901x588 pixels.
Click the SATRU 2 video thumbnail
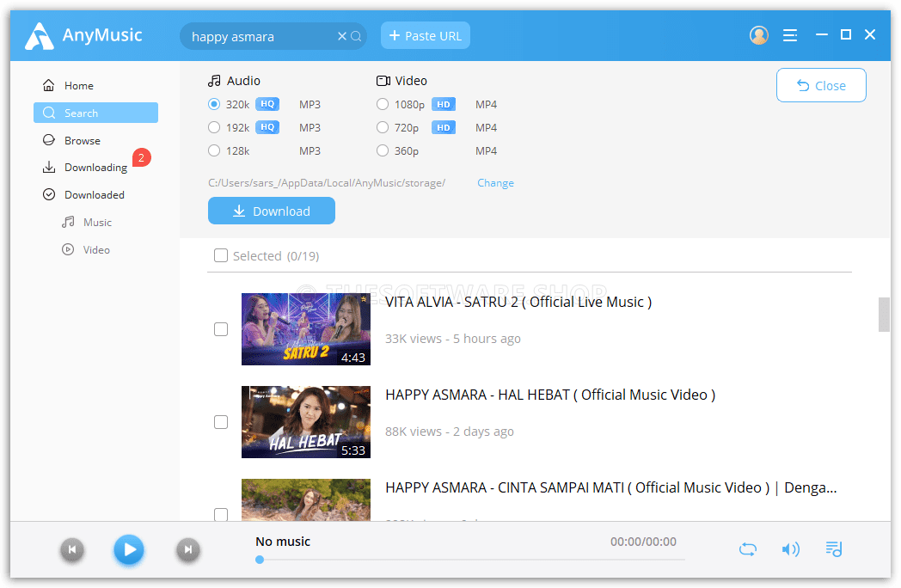[x=306, y=329]
